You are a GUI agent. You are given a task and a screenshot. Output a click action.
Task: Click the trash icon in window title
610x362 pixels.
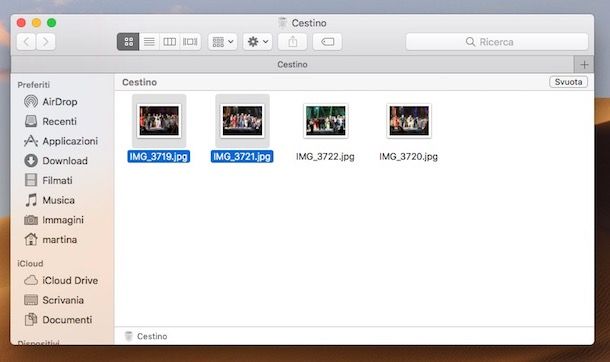coord(283,23)
